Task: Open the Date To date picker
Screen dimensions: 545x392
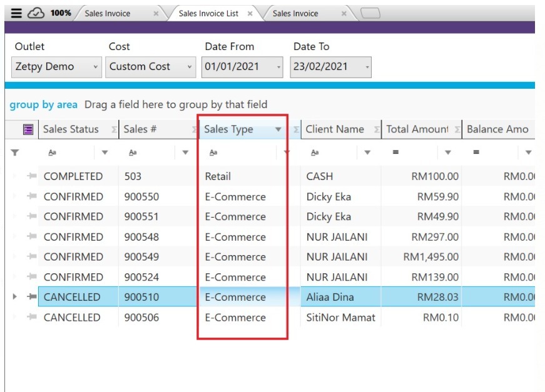Action: point(367,67)
